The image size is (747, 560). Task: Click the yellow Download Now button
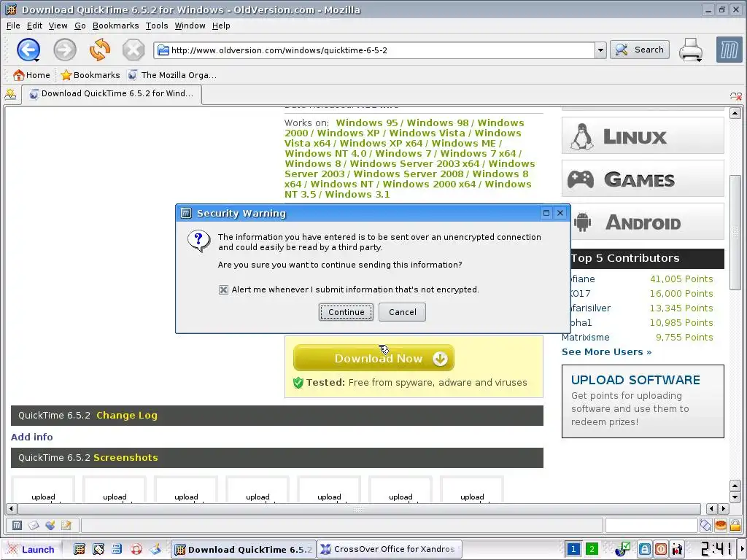coord(373,358)
